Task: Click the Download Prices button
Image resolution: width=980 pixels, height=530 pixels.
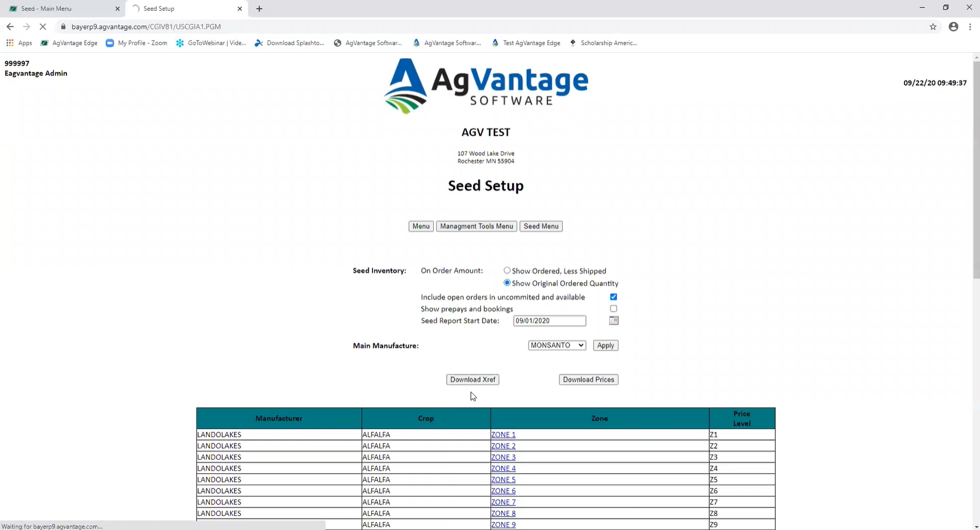Action: click(x=588, y=380)
